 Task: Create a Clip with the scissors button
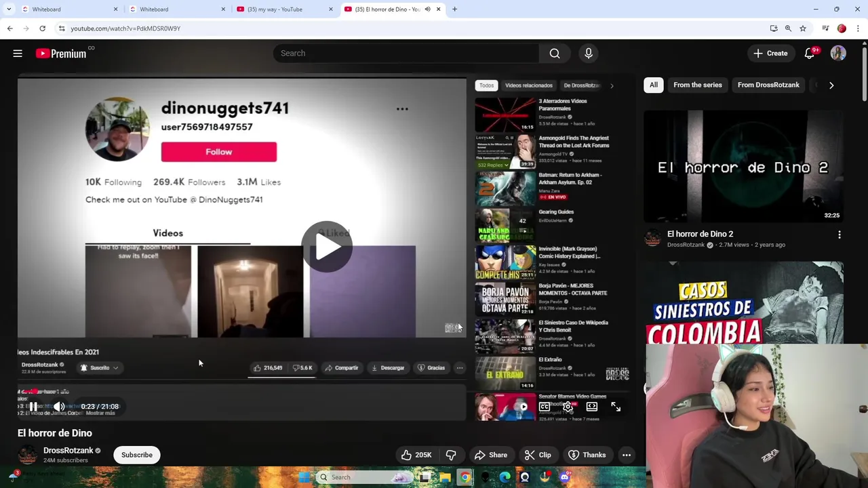pos(538,455)
